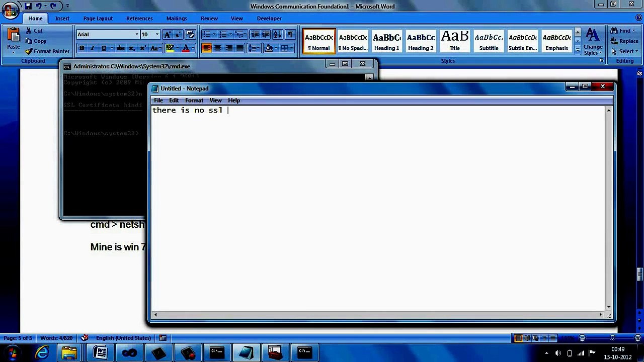This screenshot has width=644, height=362.
Task: Click Replace in the Editing group
Action: click(x=624, y=41)
